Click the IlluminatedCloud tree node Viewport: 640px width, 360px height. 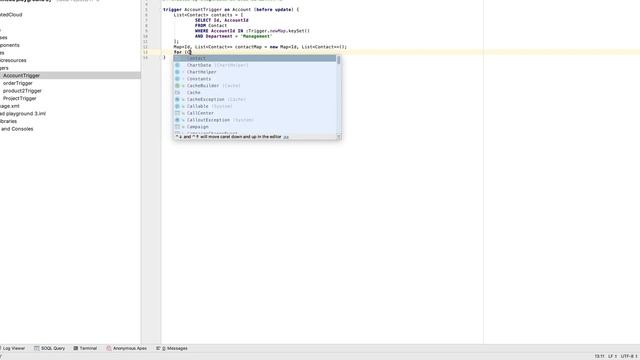[11, 15]
